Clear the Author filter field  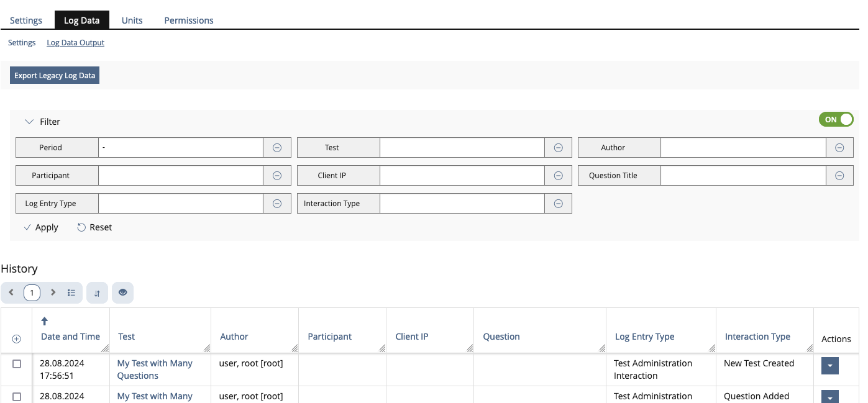[839, 147]
